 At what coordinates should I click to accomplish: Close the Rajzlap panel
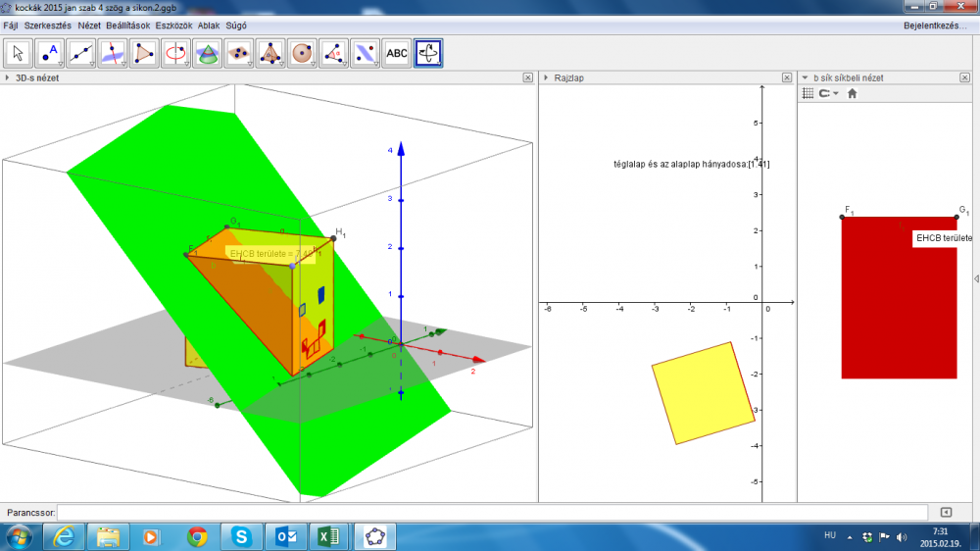pyautogui.click(x=787, y=77)
